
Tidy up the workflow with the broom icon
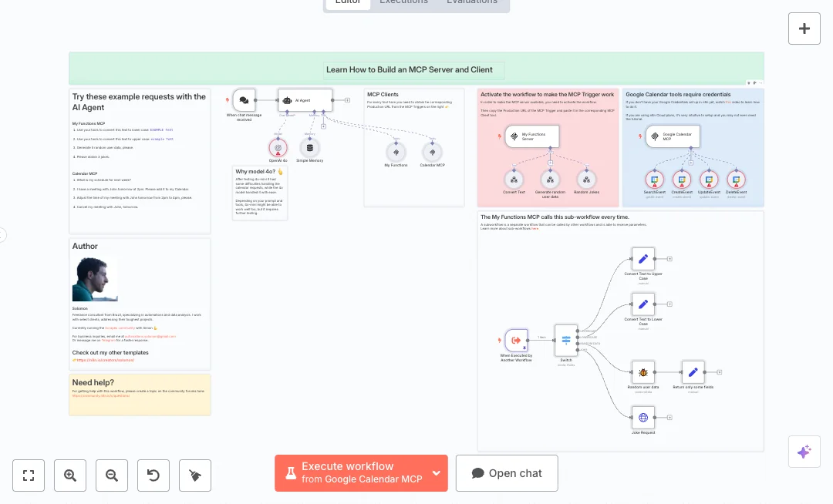(x=195, y=475)
